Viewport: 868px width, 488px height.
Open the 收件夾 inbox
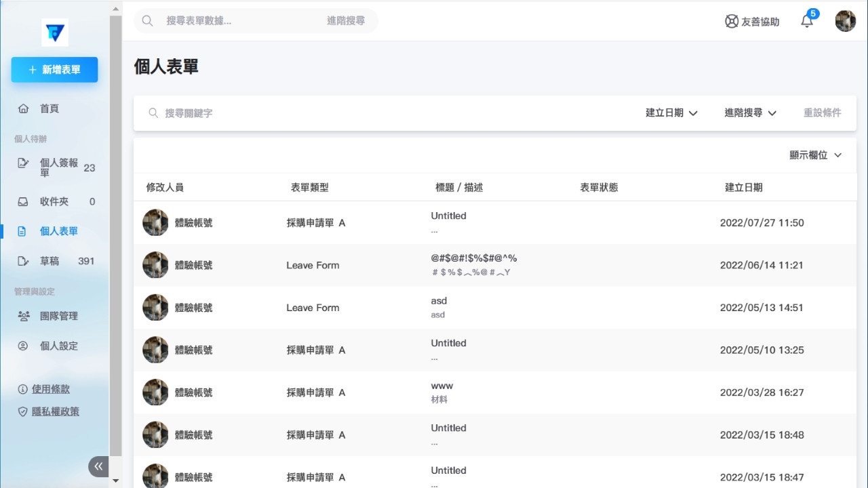(54, 201)
